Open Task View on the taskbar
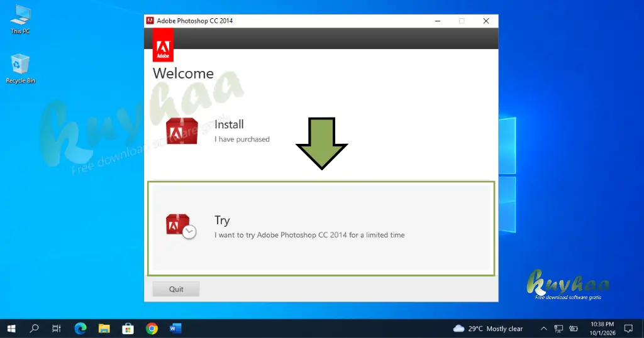Viewport: 644px width, 338px height. click(x=56, y=329)
